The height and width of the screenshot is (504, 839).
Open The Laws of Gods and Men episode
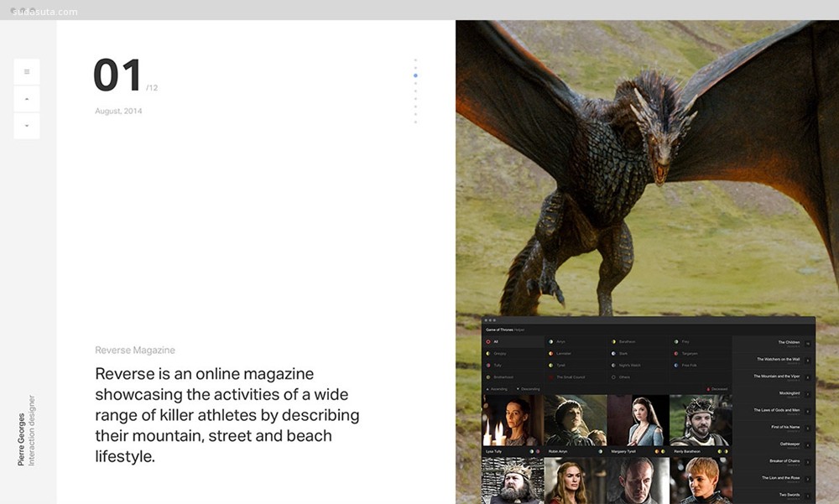point(776,412)
